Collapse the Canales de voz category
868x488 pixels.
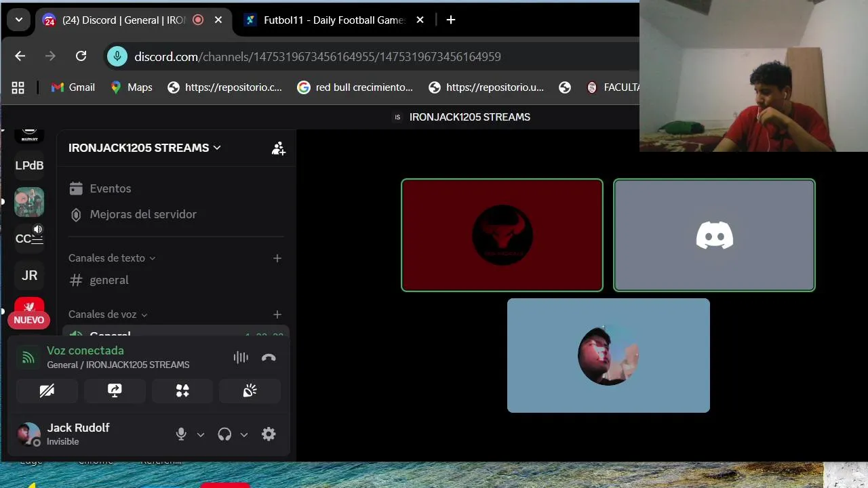(108, 314)
